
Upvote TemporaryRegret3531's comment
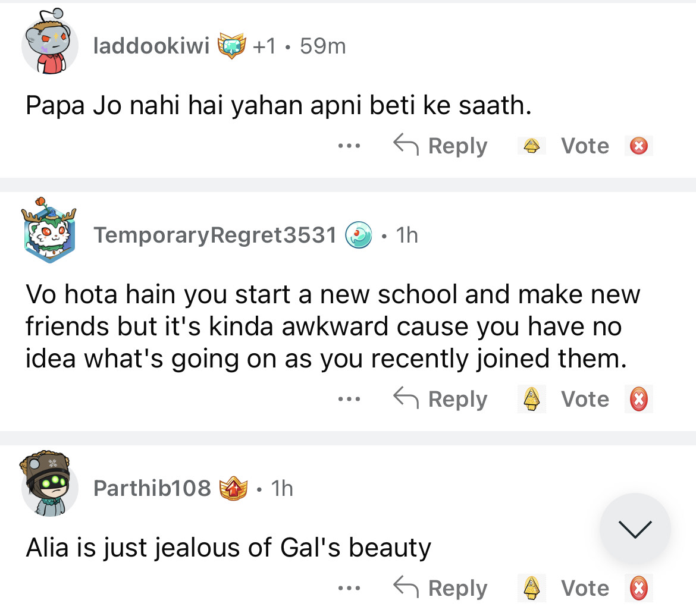(532, 399)
